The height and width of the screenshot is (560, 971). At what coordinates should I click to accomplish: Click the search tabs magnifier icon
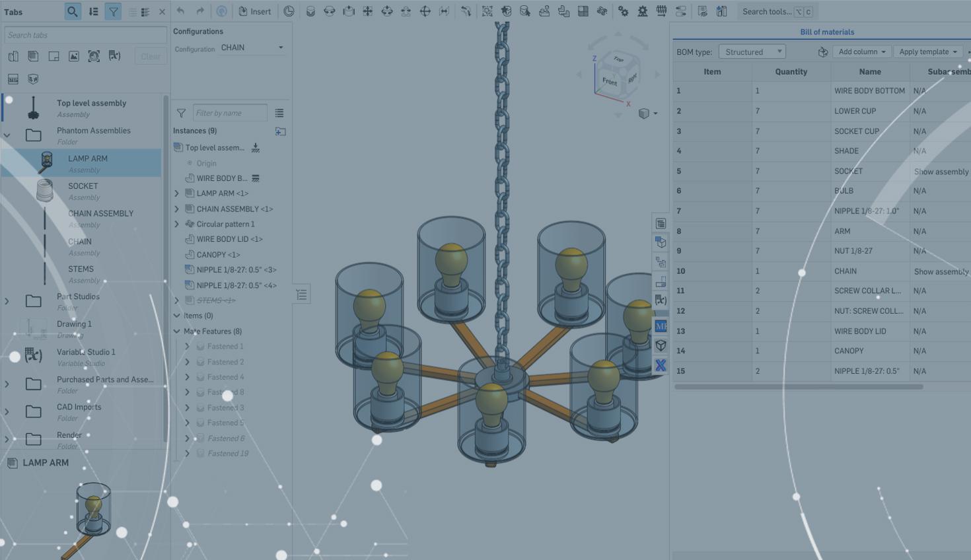point(73,11)
